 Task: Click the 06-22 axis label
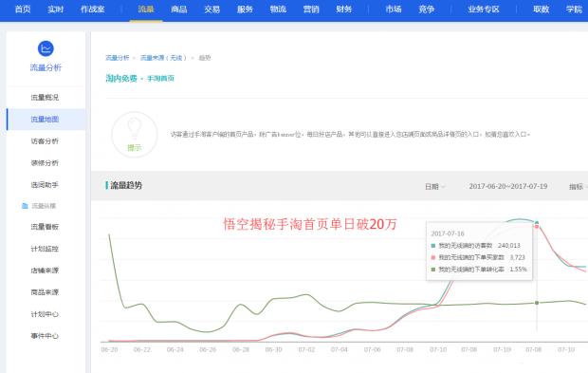coord(142,349)
